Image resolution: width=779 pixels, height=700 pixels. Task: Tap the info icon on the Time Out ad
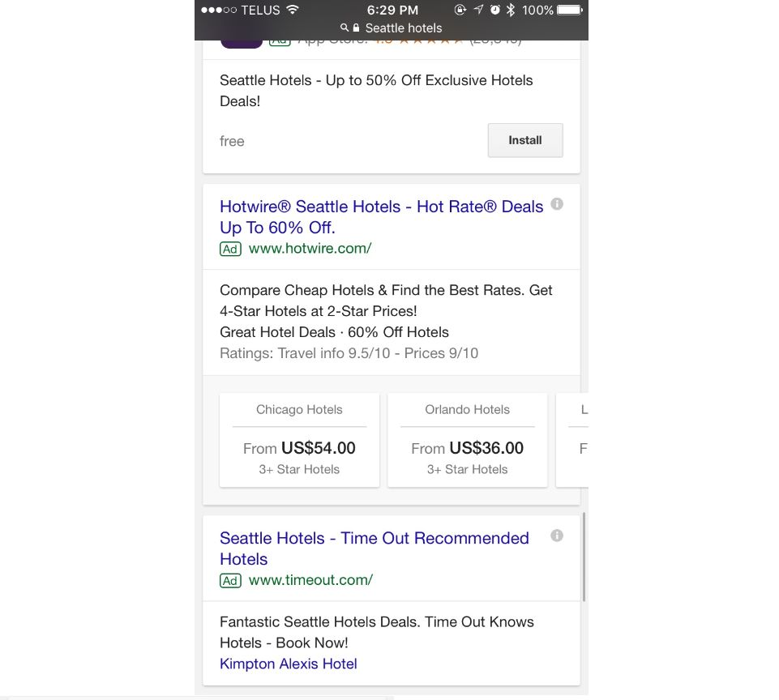pyautogui.click(x=557, y=536)
